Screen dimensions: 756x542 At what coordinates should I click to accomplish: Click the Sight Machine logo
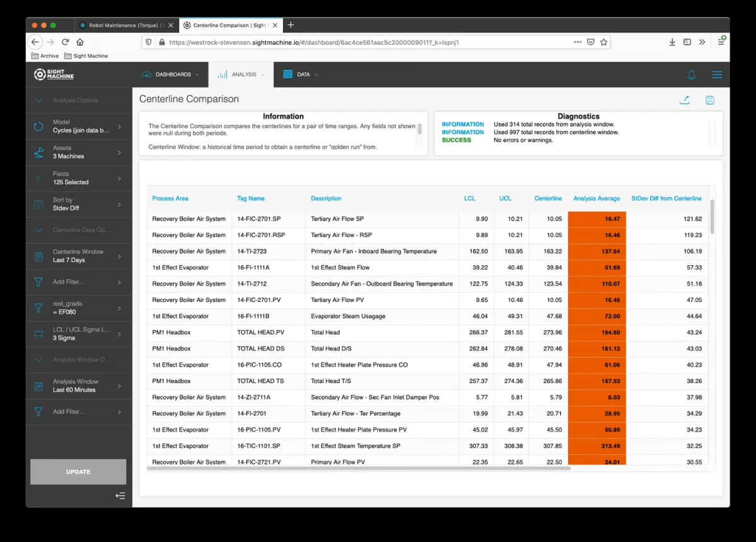pos(54,74)
